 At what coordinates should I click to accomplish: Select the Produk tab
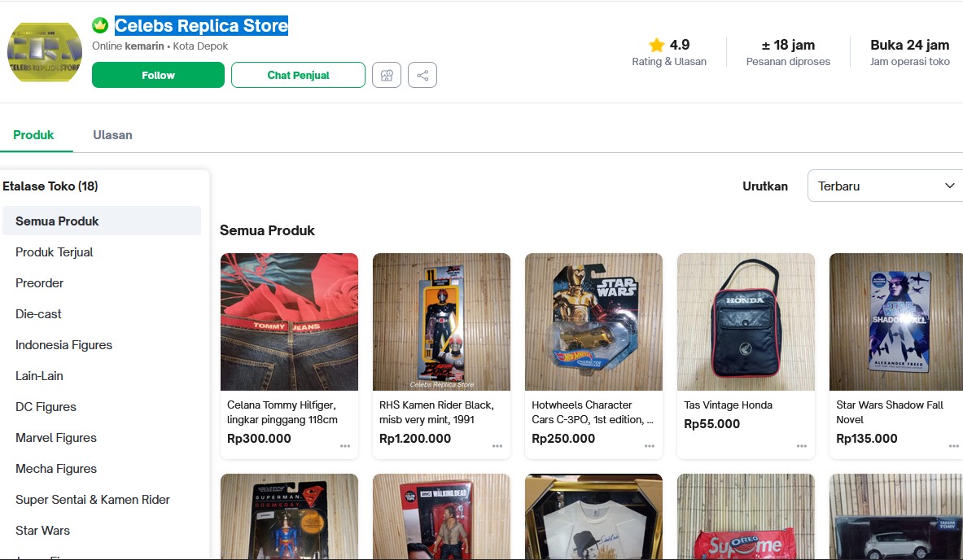tap(33, 135)
